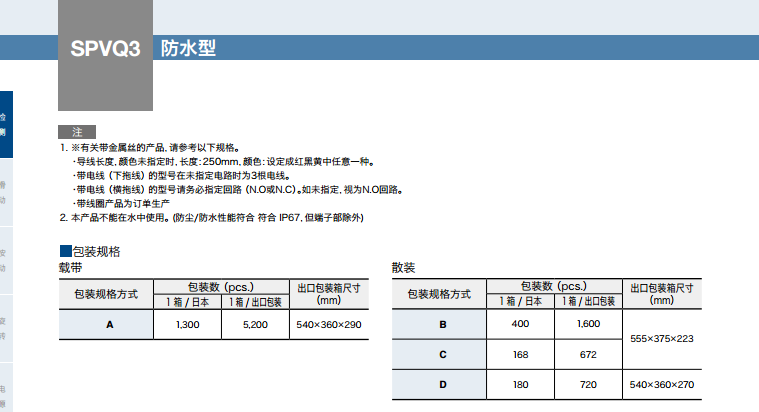Image resolution: width=759 pixels, height=412 pixels.
Task: Click the 555×375×223 box size cell
Action: tap(662, 339)
